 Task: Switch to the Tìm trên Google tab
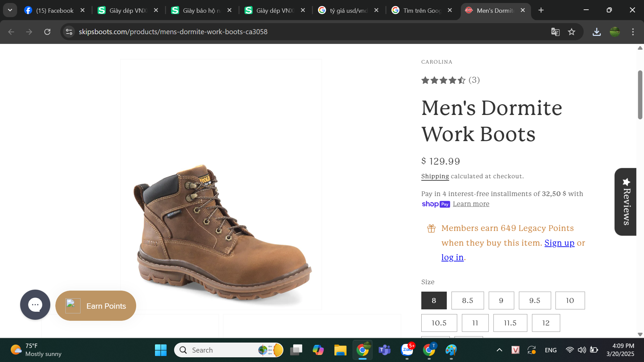(416, 10)
